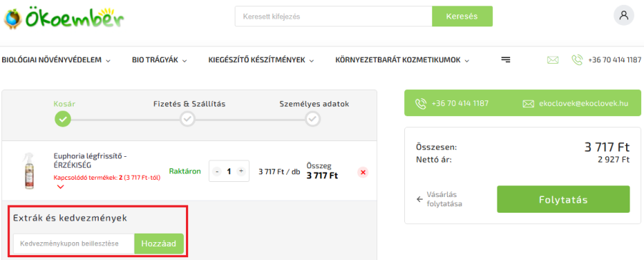
Task: Click the quantity field showing 1
Action: [229, 171]
